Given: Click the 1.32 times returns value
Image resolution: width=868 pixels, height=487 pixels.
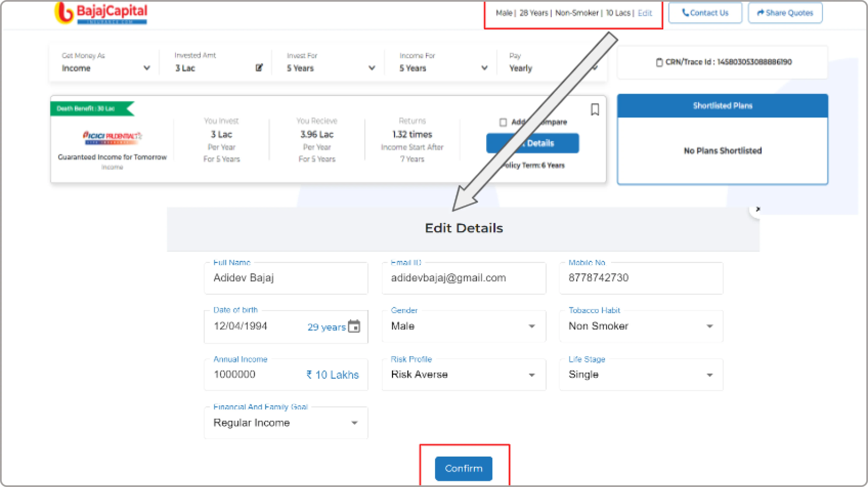Looking at the screenshot, I should (412, 134).
